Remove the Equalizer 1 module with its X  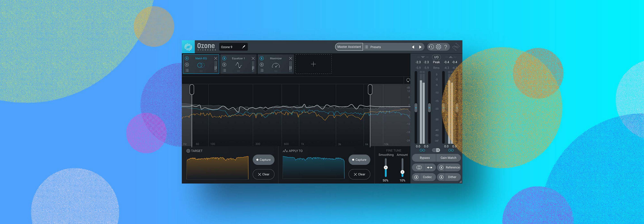tap(253, 58)
